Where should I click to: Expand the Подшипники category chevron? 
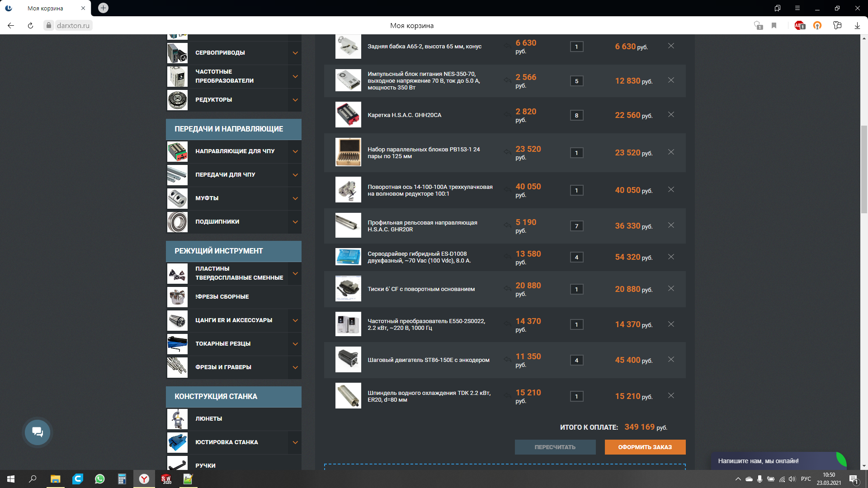point(295,222)
